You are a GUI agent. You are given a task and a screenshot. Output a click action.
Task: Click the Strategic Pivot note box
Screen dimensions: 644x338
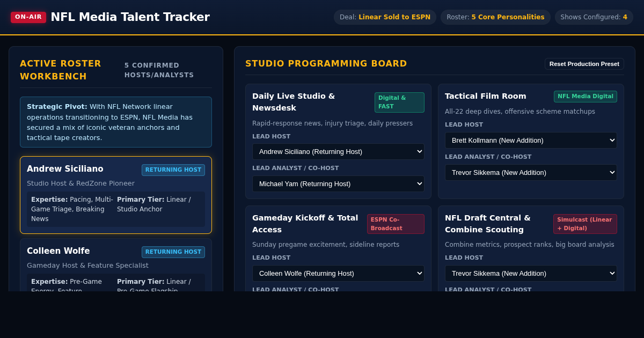pos(116,122)
